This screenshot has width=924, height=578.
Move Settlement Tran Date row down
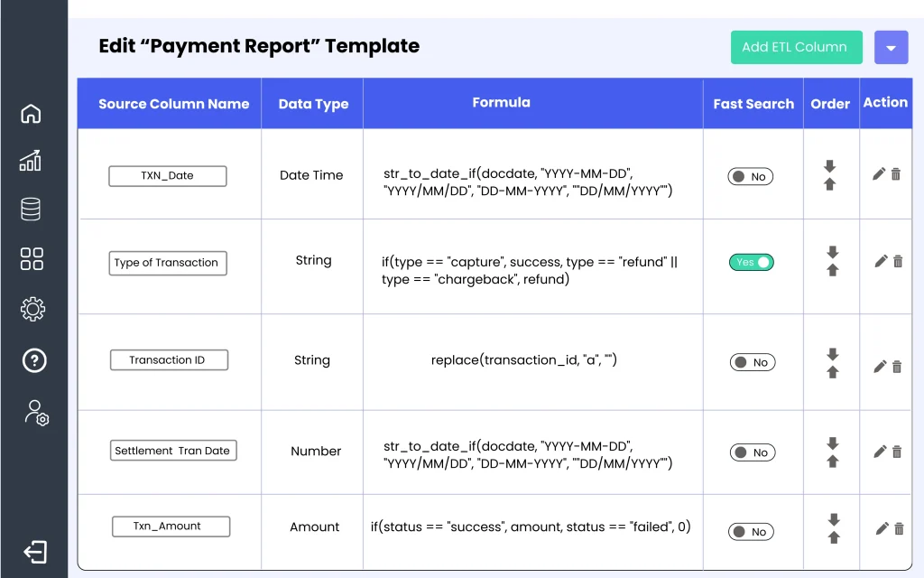832,443
